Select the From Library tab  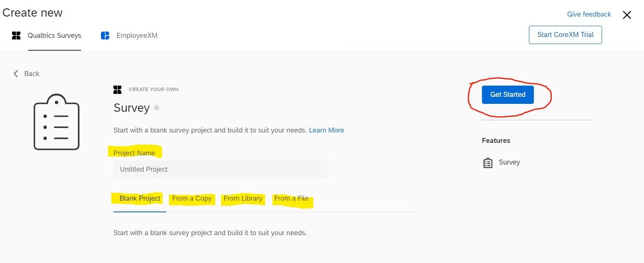click(243, 198)
